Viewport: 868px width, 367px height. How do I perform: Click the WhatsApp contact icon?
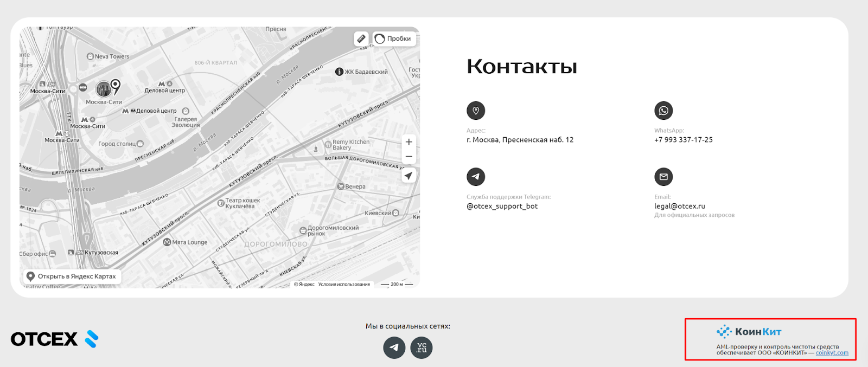click(663, 111)
